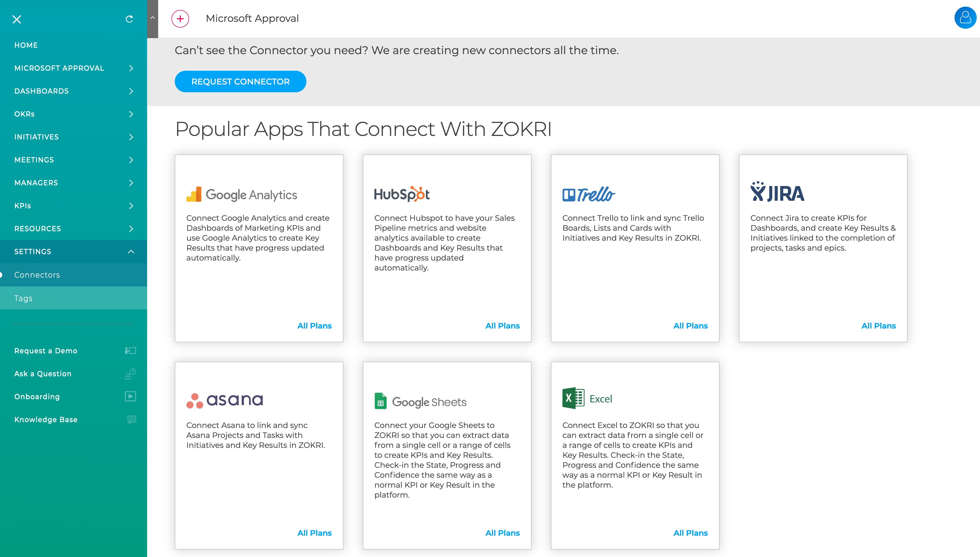
Task: Click All Plans on Asana card
Action: click(314, 533)
